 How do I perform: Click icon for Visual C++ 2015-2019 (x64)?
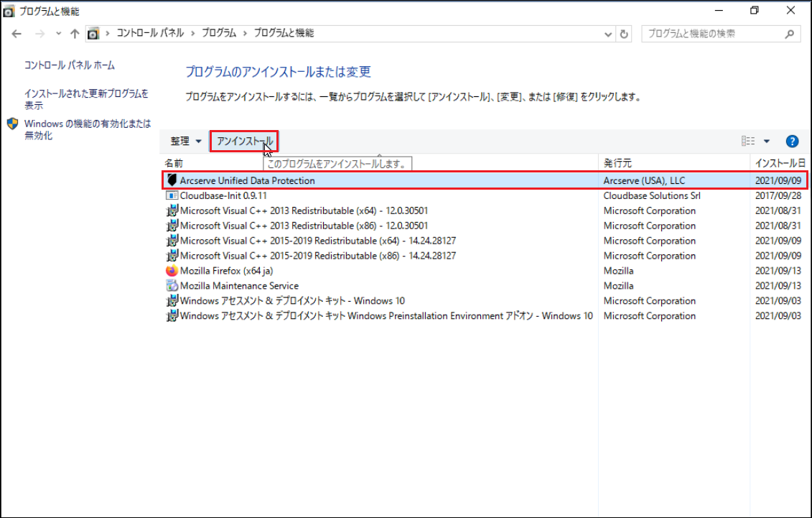click(172, 241)
